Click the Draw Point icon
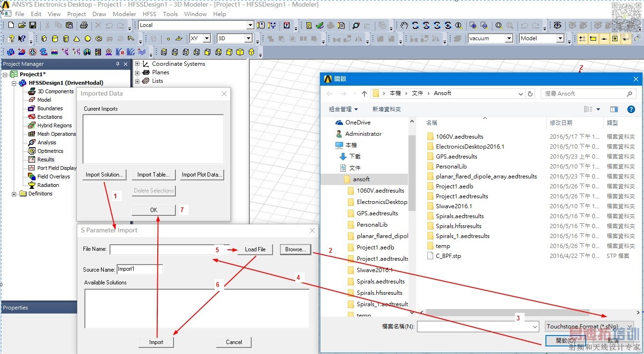Screen dimensions: 644x354 [168, 39]
